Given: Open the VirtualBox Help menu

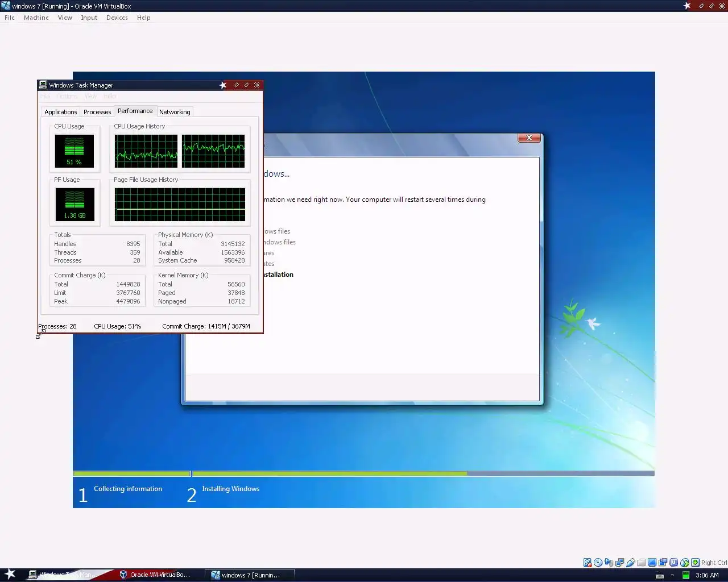Looking at the screenshot, I should (x=144, y=18).
